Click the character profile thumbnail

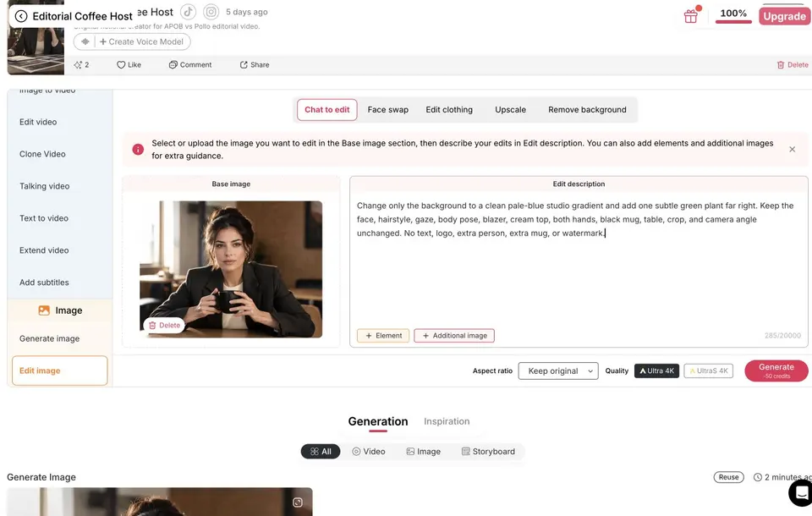pos(36,49)
